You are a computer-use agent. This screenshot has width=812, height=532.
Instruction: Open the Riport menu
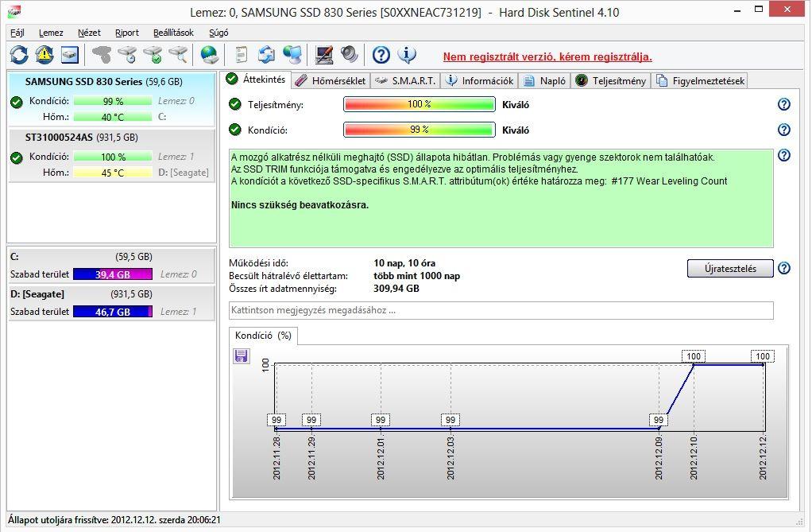pyautogui.click(x=127, y=33)
